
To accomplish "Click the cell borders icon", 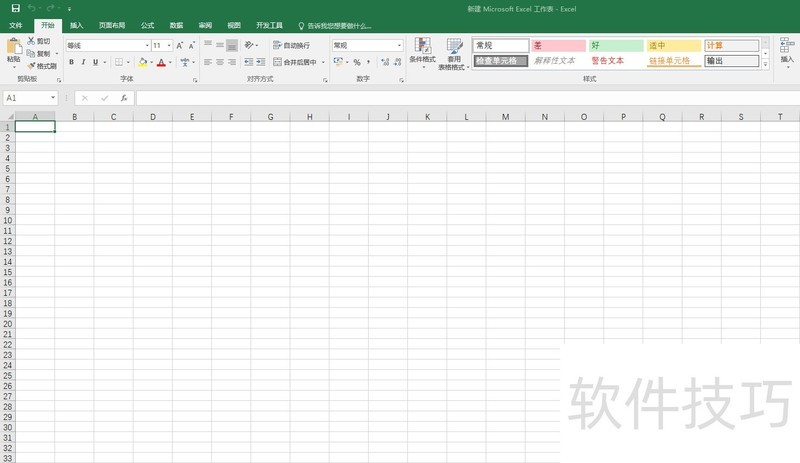I will (119, 62).
